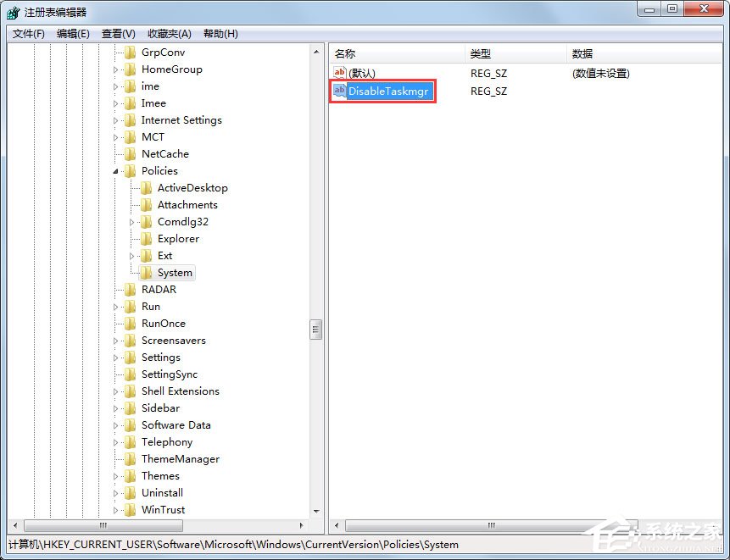Click the Run folder icon
This screenshot has width=730, height=560.
coord(131,307)
